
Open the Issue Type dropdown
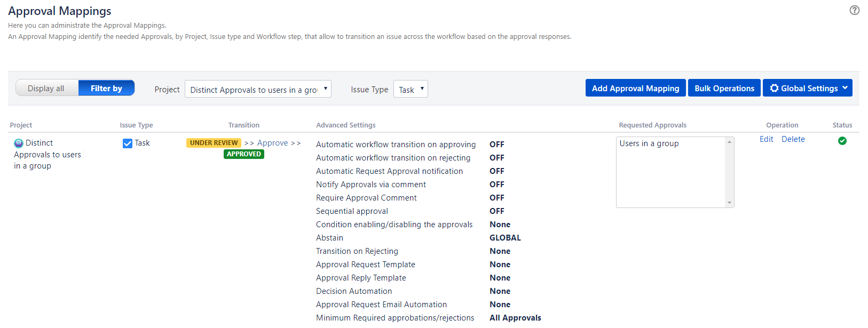point(410,89)
